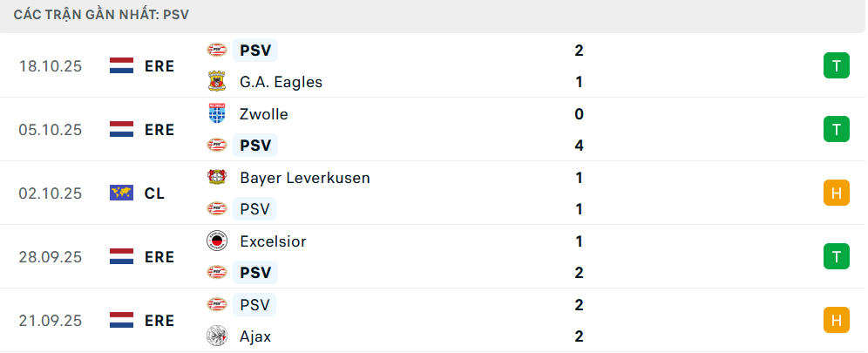The height and width of the screenshot is (353, 868).
Task: Click the Zwolle club crest
Action: (215, 113)
